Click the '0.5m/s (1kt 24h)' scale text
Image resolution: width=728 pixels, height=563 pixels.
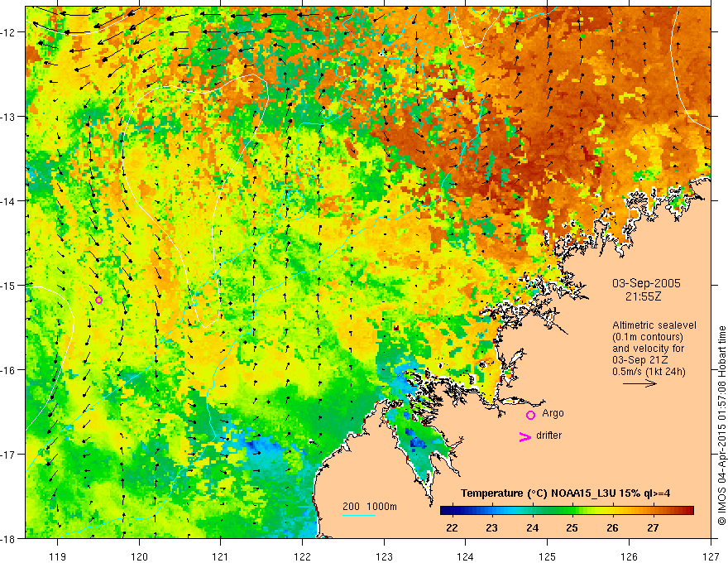click(x=649, y=372)
